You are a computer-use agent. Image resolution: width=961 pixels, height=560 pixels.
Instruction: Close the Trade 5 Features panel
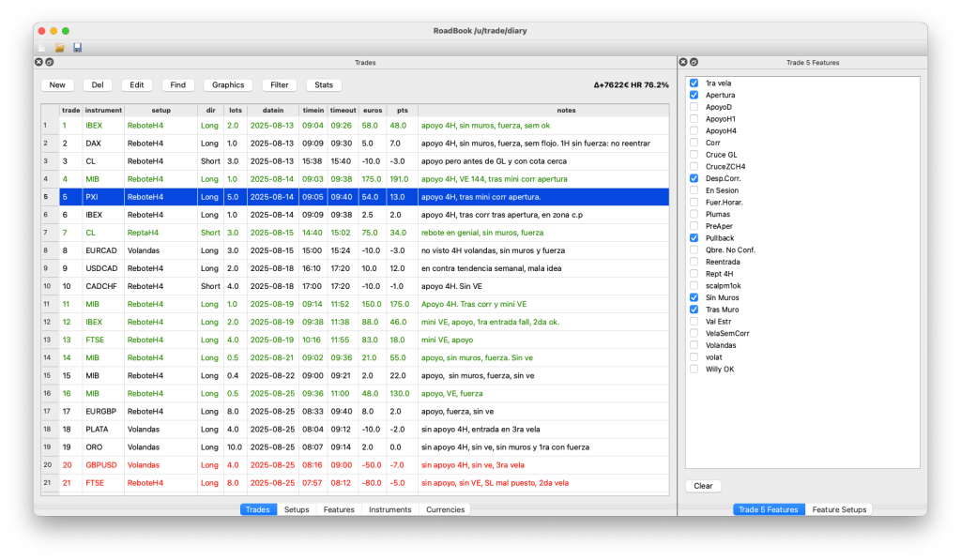tap(682, 63)
